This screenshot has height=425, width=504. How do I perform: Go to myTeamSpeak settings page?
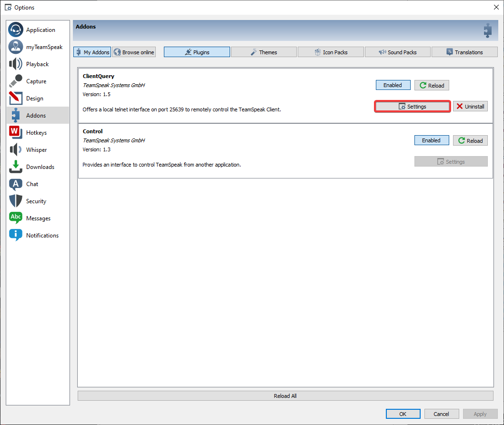[38, 47]
